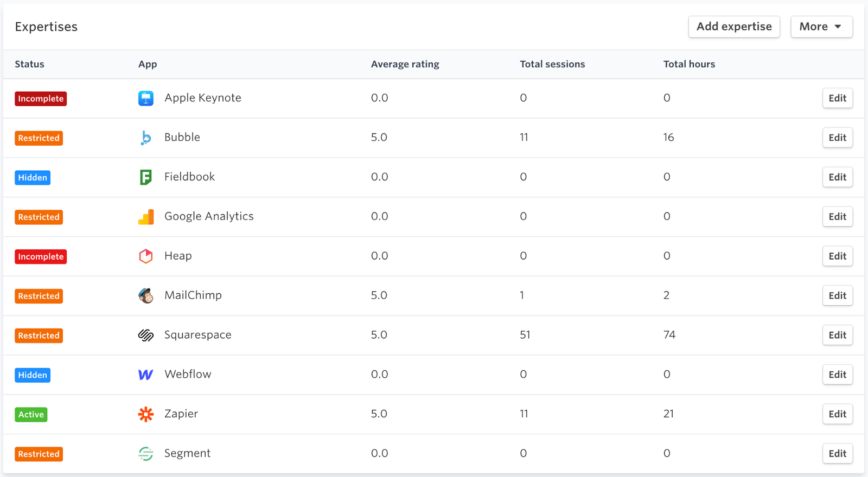Click Zapier's 11 total sessions value

point(524,414)
